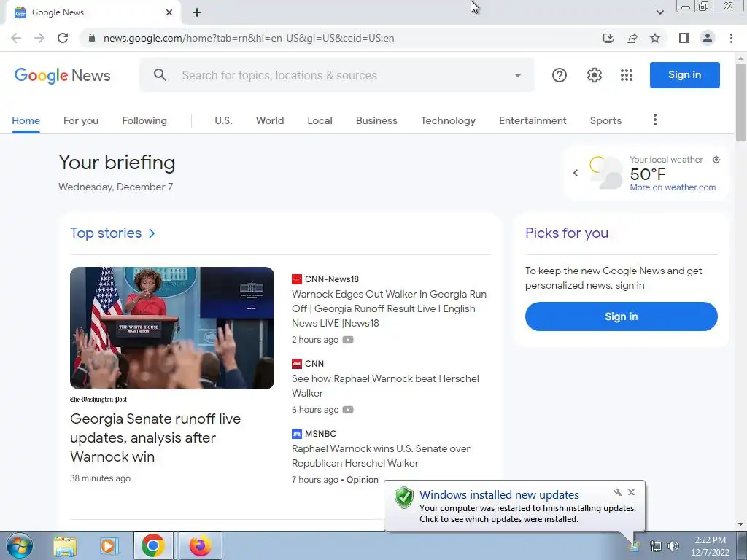This screenshot has height=560, width=747.
Task: Collapse weather widget with left chevron
Action: (576, 173)
